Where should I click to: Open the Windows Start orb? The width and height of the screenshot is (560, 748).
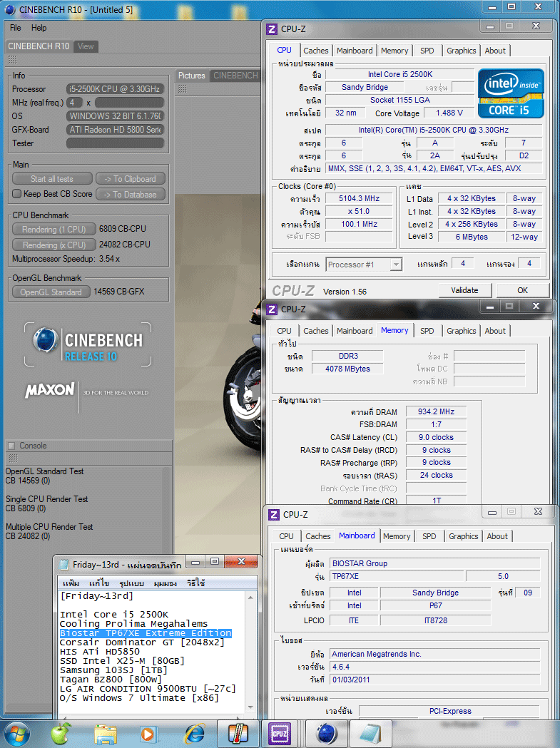(16, 734)
